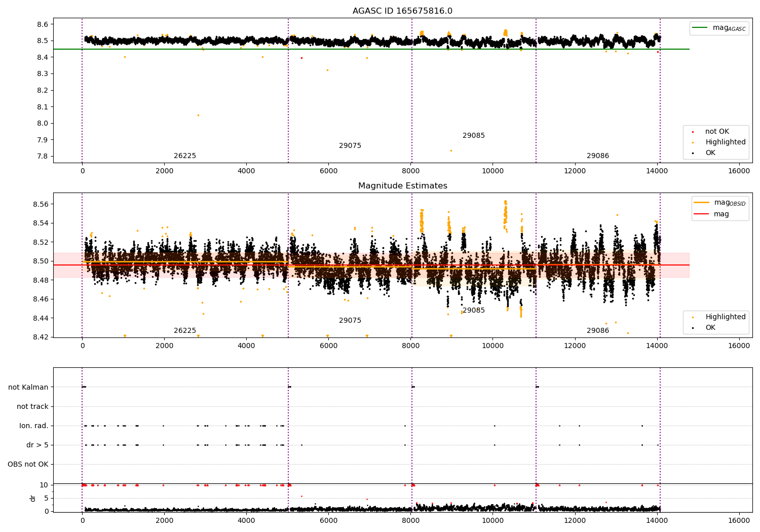Click obsid label 29086 in Magnitude Estimates plot

[598, 331]
